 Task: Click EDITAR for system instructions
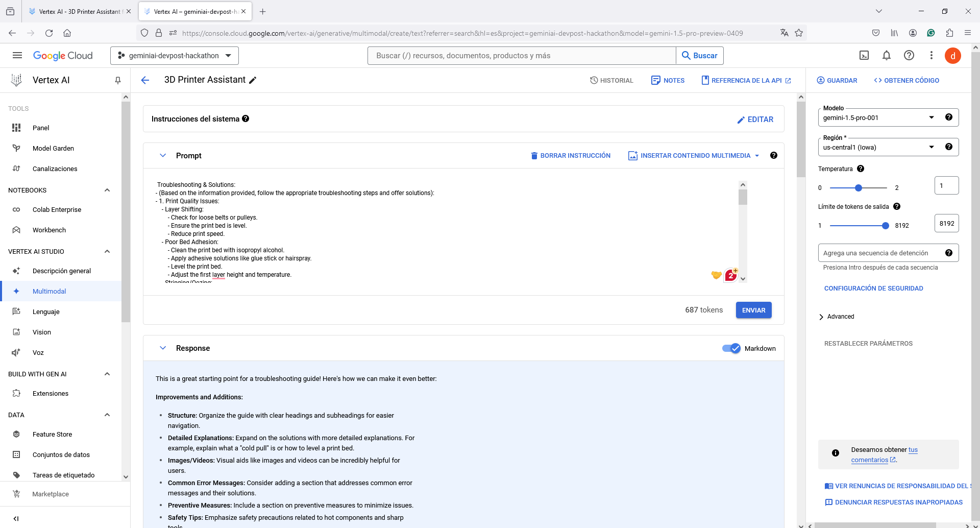coord(755,119)
